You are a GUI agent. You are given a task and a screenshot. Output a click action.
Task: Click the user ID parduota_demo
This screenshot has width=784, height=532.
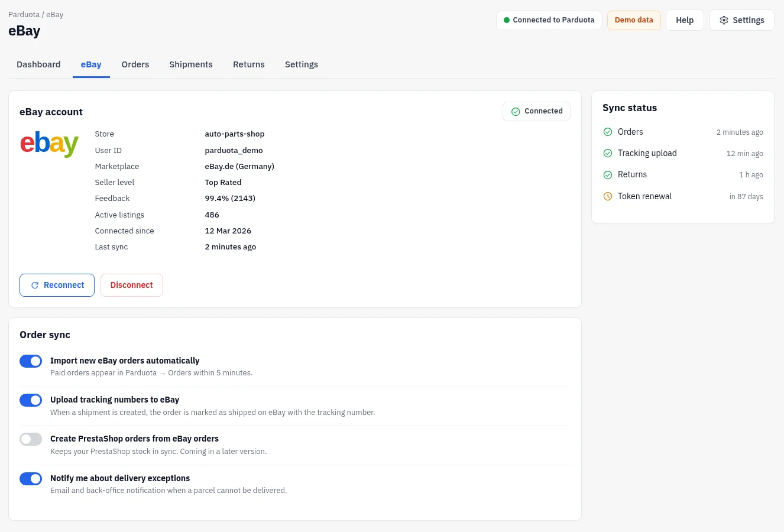(234, 151)
